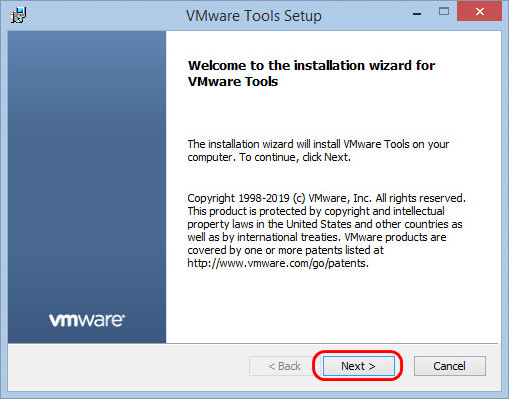Cancel the VMware Tools setup
The image size is (509, 399).
(x=449, y=366)
